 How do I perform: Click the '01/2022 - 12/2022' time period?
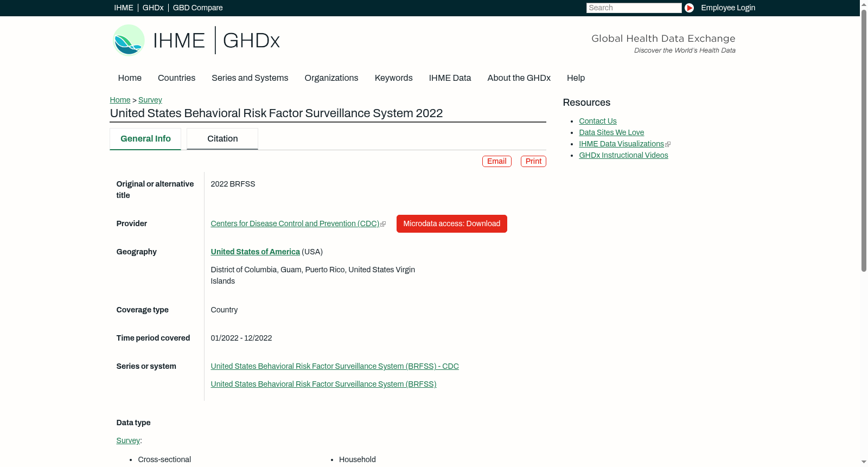click(241, 338)
